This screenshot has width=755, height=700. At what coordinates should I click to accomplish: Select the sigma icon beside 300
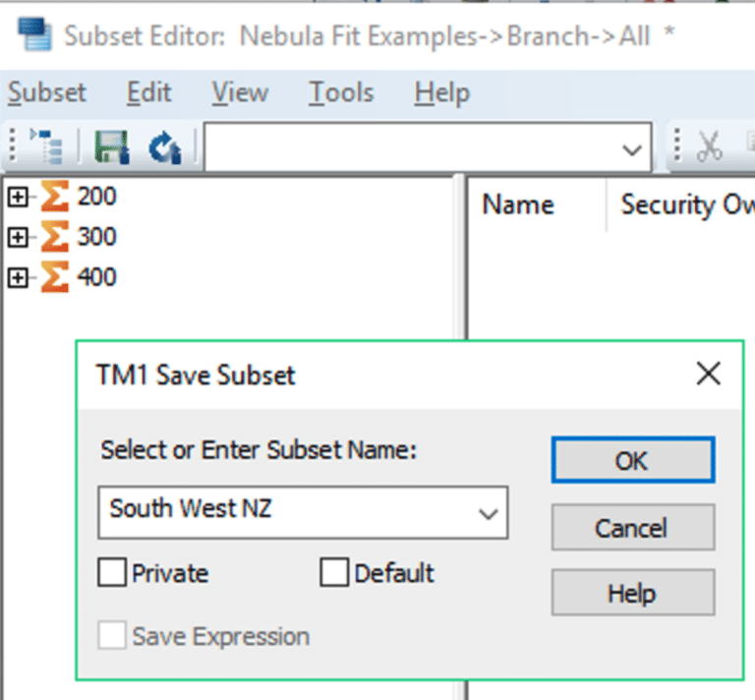click(x=54, y=236)
